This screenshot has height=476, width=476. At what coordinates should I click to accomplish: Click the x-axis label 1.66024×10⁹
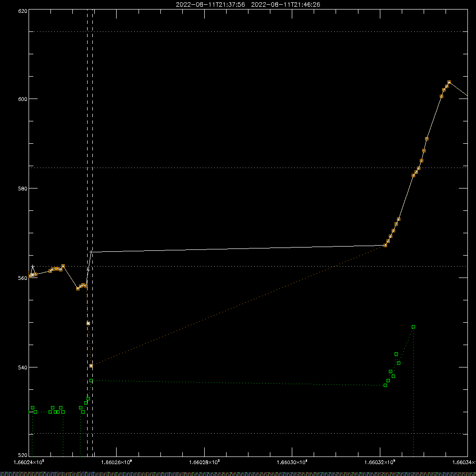tap(29, 462)
